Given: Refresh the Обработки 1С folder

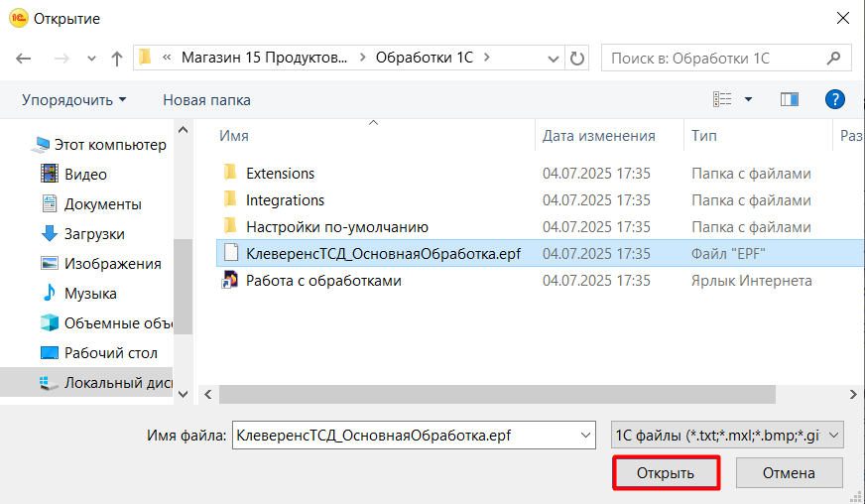Looking at the screenshot, I should point(577,58).
